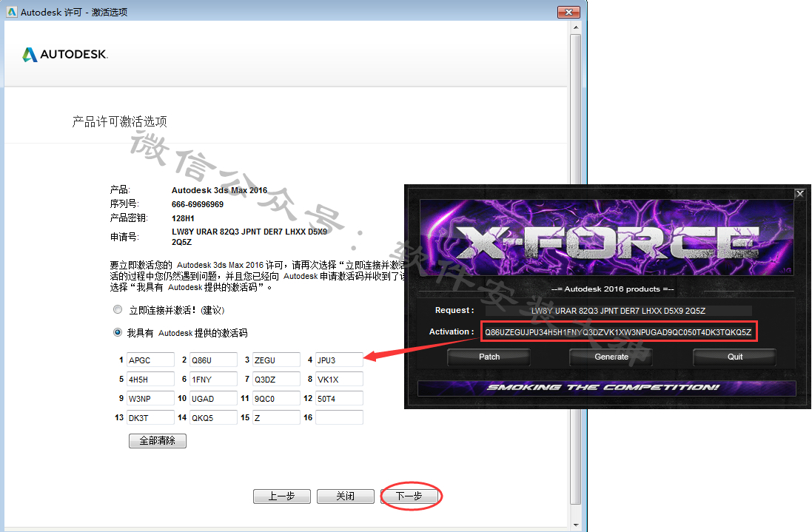This screenshot has height=532, width=812.
Task: Click the 上一步 previous step button
Action: coord(282,496)
